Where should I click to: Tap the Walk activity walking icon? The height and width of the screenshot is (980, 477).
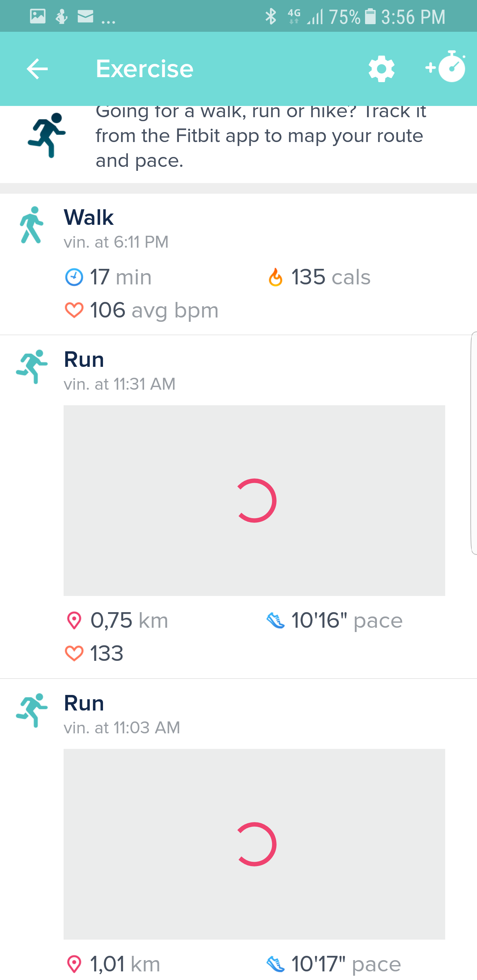point(31,225)
